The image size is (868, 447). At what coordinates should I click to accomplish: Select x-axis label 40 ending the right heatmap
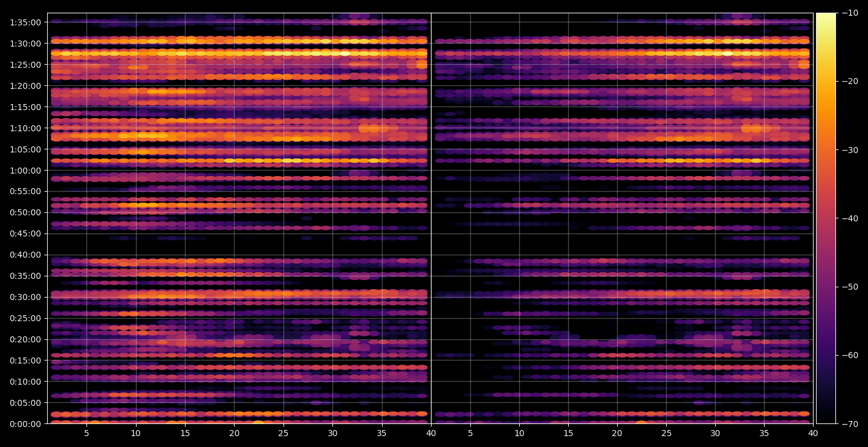[x=813, y=434]
